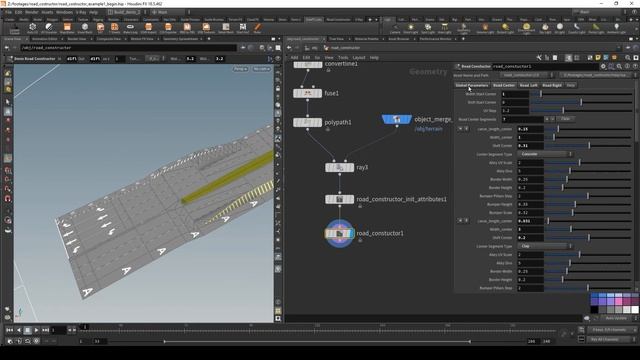Screen dimensions: 640x360
Task: Open the Material Palette pane tab
Action: [x=367, y=39]
